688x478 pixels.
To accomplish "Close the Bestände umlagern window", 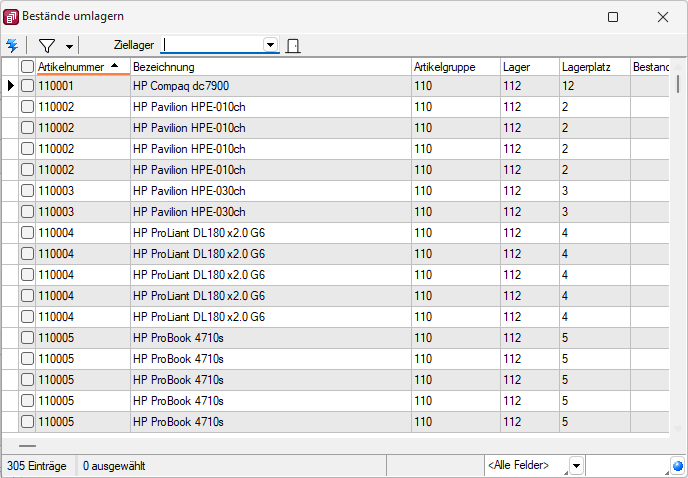I will (x=663, y=17).
